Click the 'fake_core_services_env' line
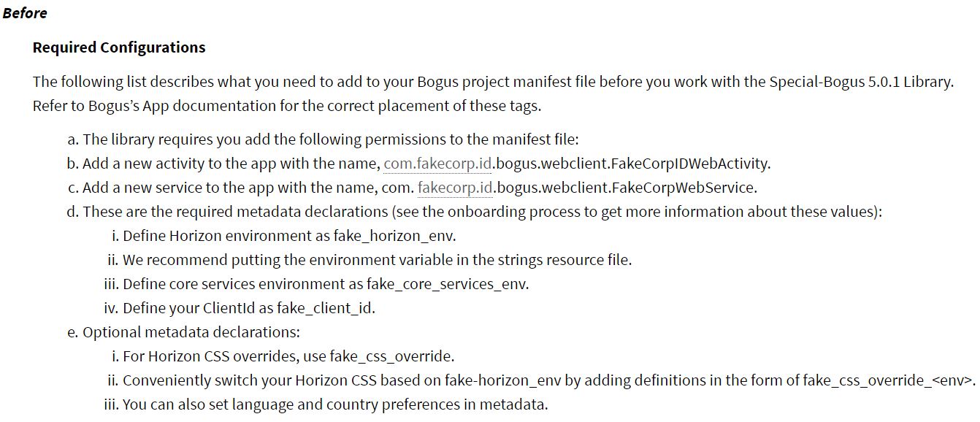The width and height of the screenshot is (980, 422). 317,284
